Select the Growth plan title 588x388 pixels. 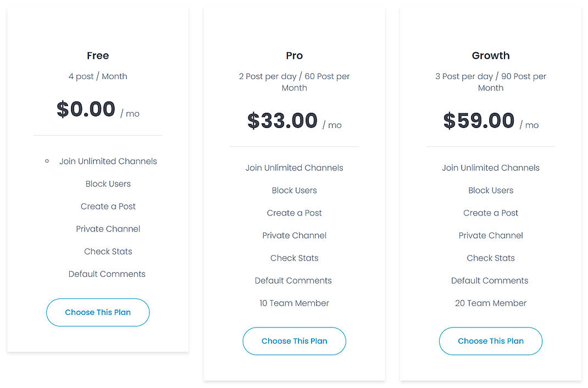coord(490,56)
